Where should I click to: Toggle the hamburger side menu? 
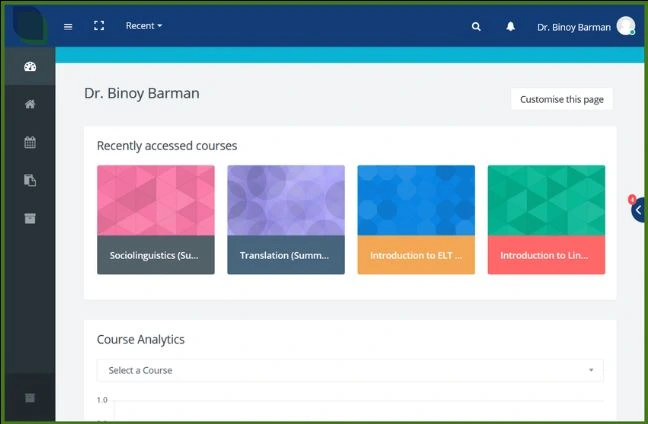68,27
